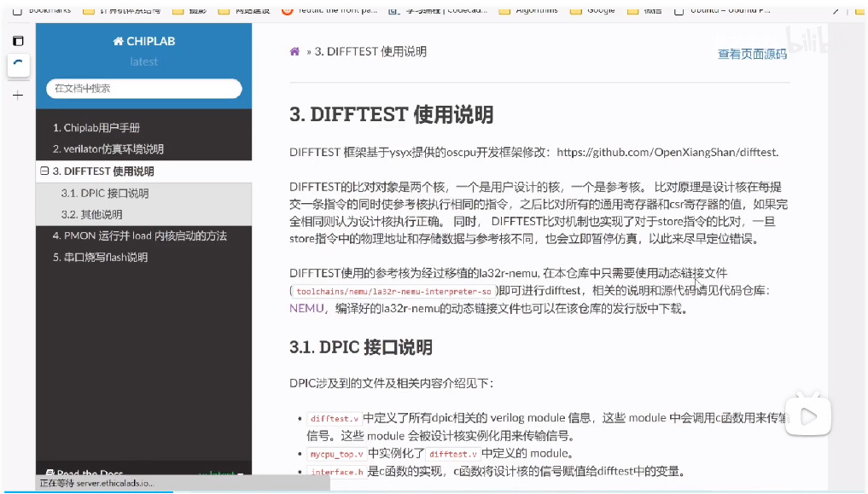
Task: Go to 1. Chiplab用户手册 in sidebar
Action: tap(96, 128)
